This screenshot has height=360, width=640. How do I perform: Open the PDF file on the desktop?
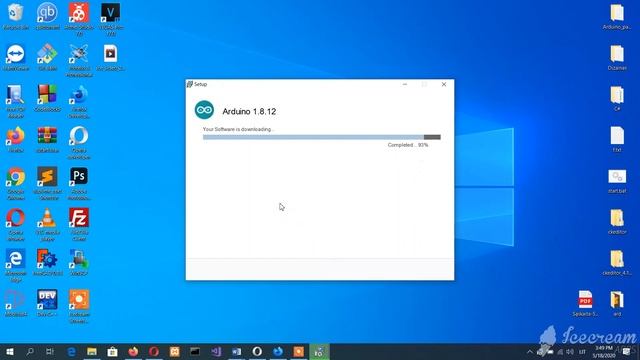pyautogui.click(x=585, y=300)
